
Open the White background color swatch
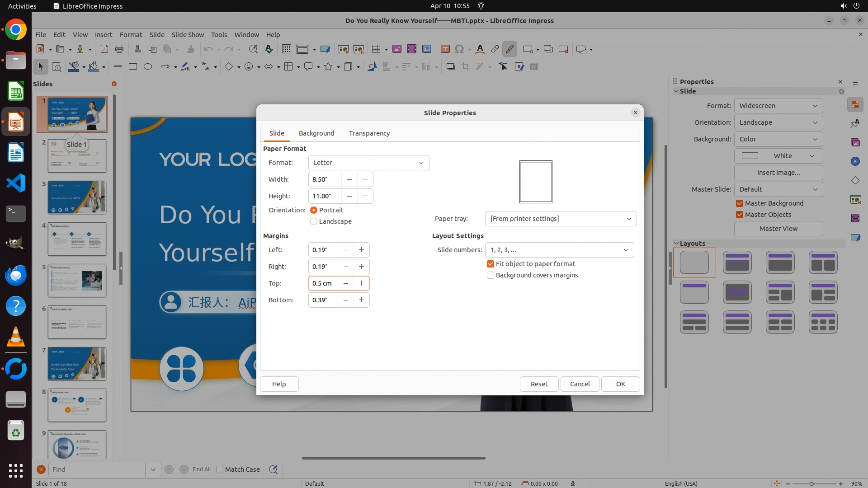pyautogui.click(x=778, y=156)
